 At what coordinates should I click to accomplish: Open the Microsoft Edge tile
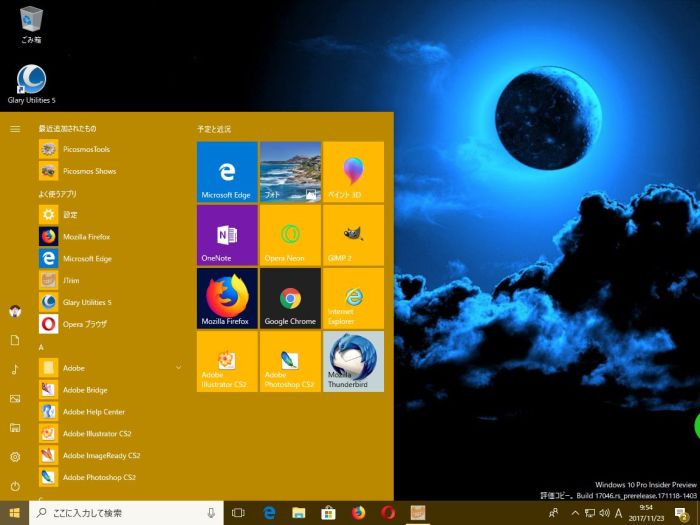click(x=227, y=172)
